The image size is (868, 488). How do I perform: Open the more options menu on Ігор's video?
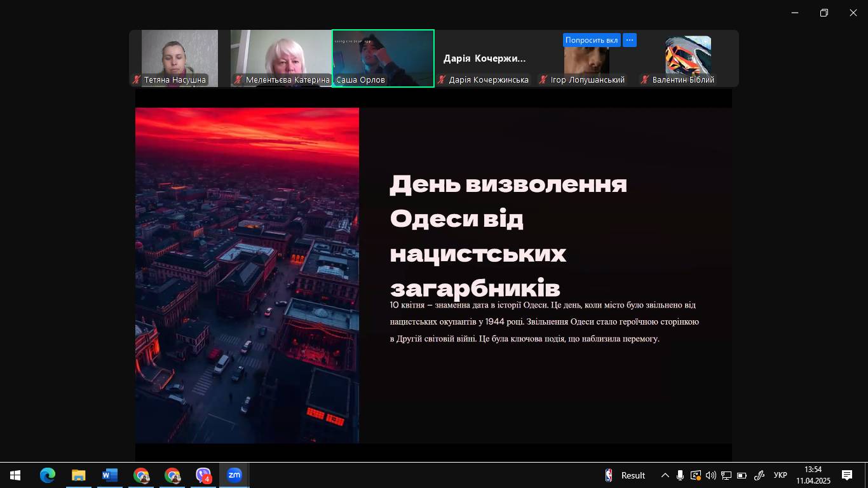point(630,40)
